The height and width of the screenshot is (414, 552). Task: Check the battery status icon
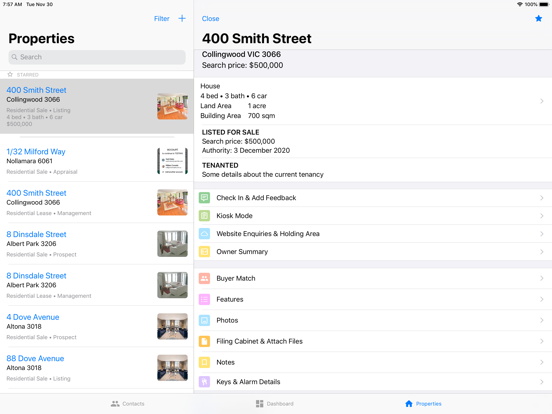544,4
